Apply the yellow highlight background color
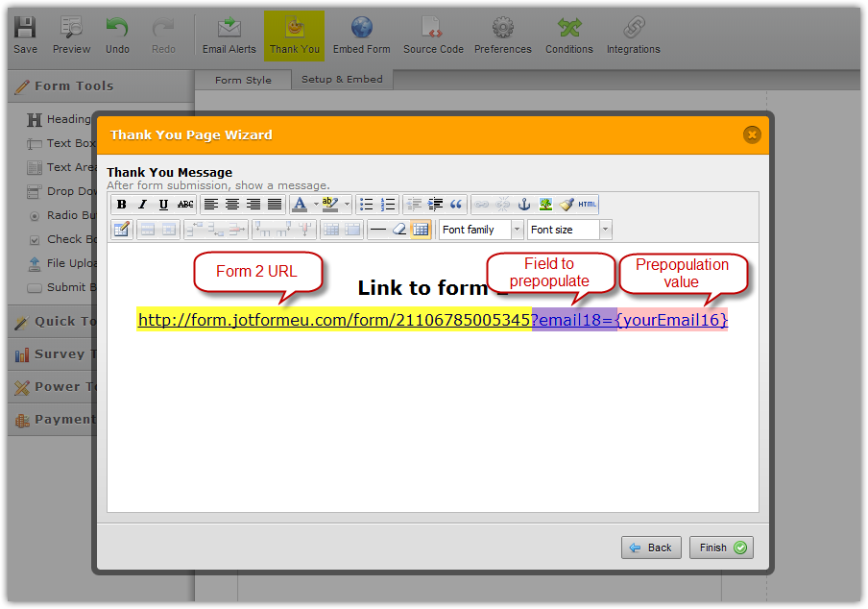868x609 pixels. pyautogui.click(x=329, y=205)
